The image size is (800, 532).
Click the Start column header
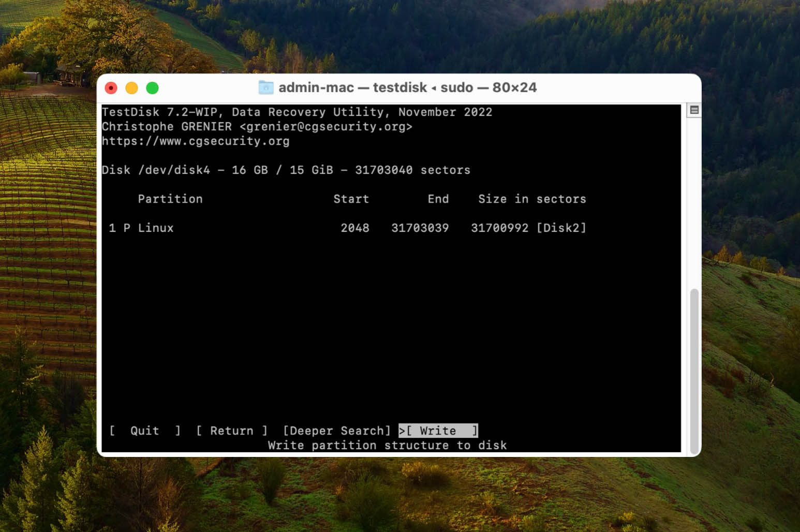pyautogui.click(x=351, y=199)
